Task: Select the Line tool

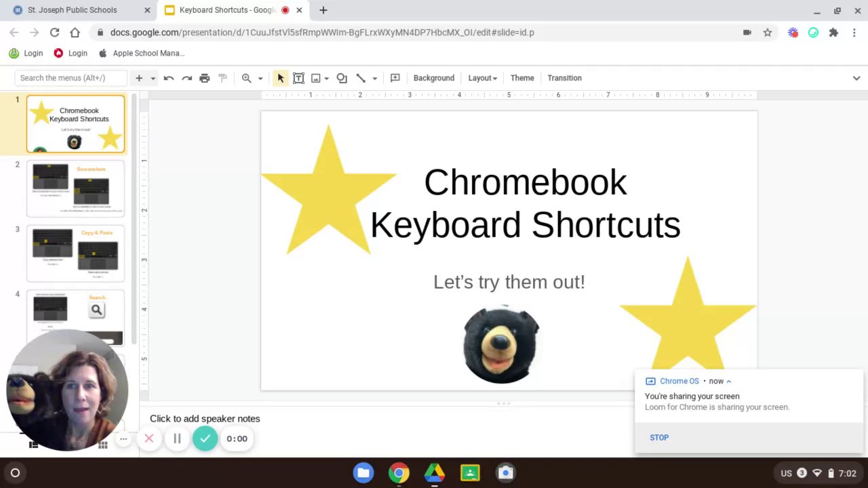Action: click(361, 78)
